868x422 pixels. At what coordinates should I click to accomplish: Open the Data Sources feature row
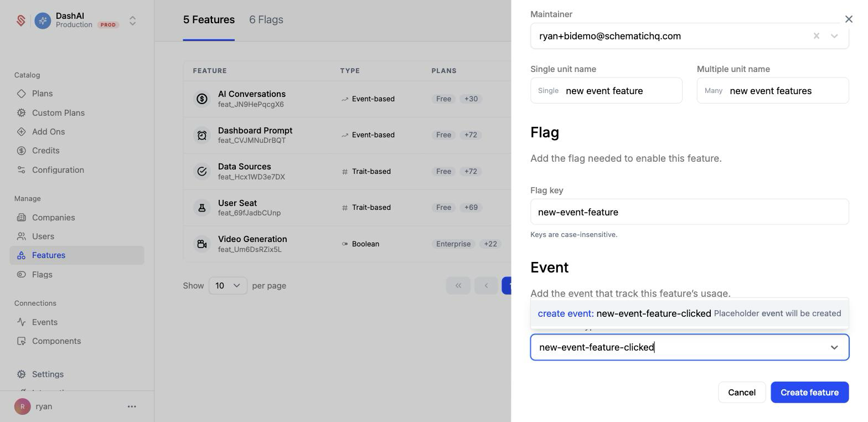tap(347, 171)
